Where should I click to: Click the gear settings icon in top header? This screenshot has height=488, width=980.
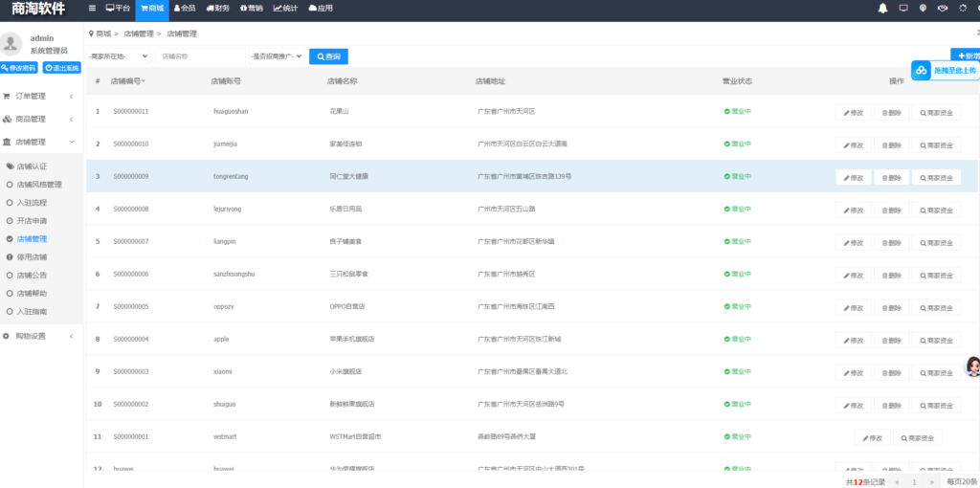962,8
